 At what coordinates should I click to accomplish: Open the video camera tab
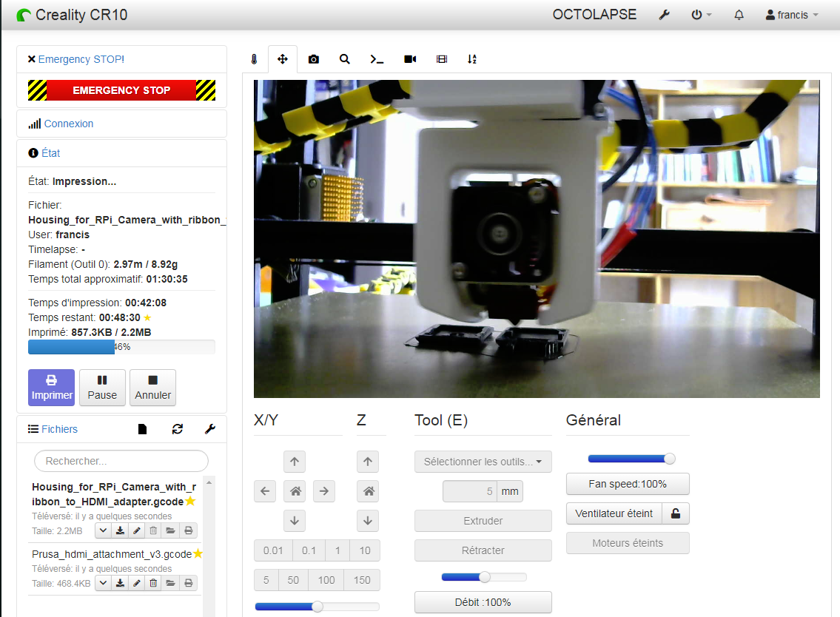pos(410,59)
